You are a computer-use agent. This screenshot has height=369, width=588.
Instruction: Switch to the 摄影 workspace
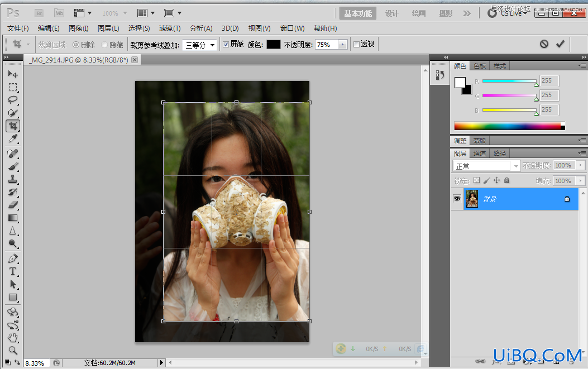click(x=446, y=13)
